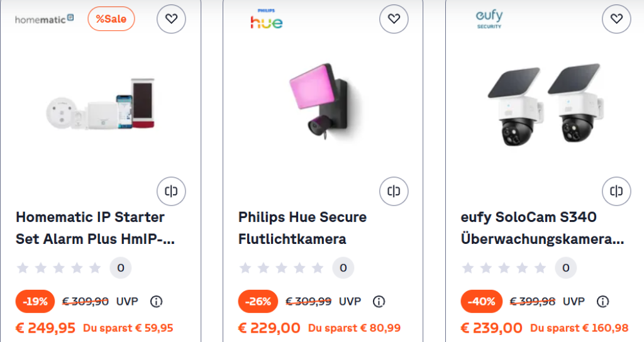Compare the Homematic IP Starter Set
The image size is (644, 342).
171,191
